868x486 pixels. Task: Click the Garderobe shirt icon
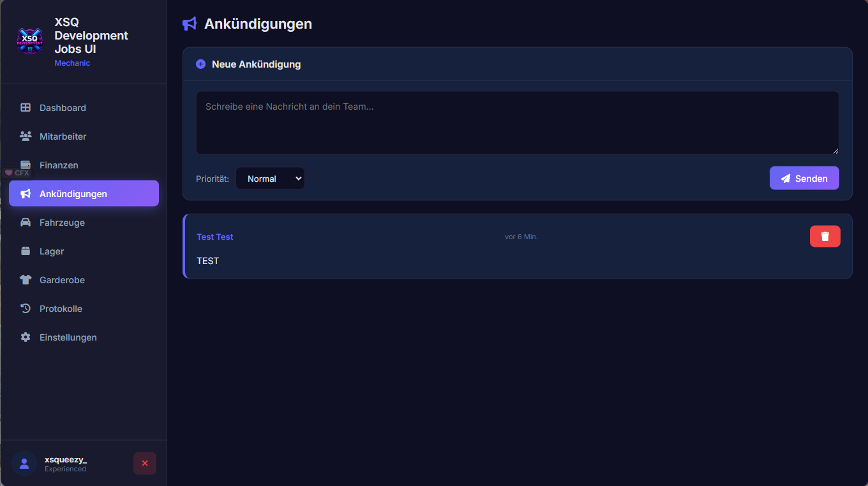(26, 280)
